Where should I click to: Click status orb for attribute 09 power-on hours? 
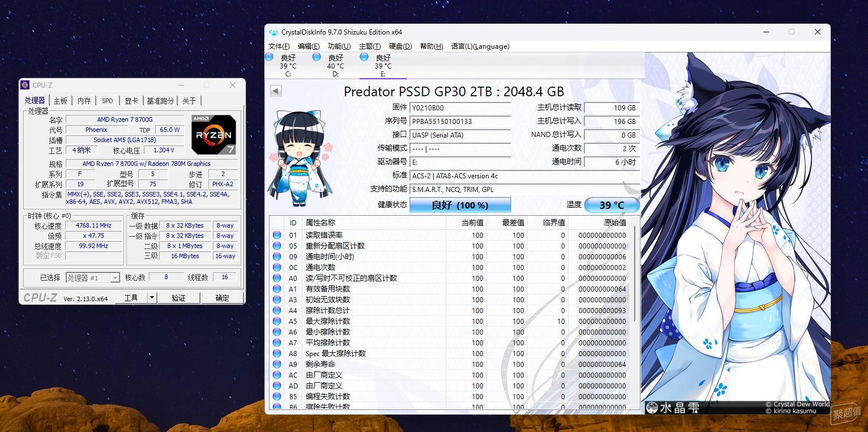pos(277,256)
